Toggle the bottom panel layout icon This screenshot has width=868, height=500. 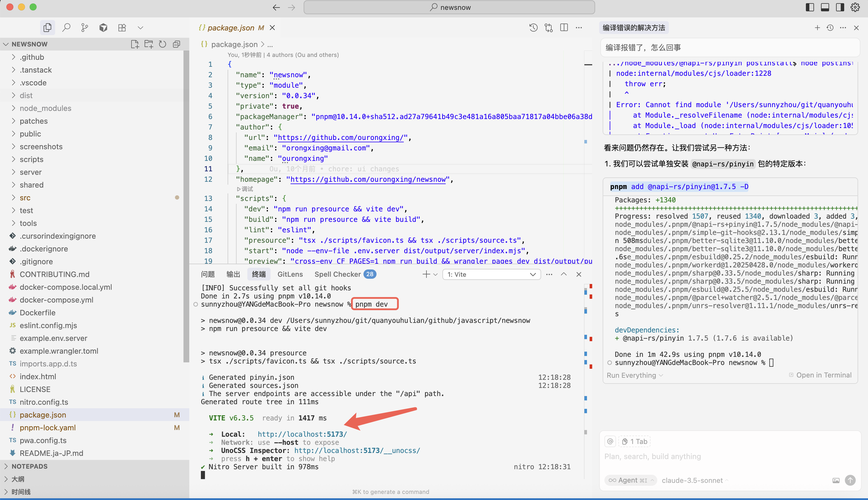pos(825,7)
